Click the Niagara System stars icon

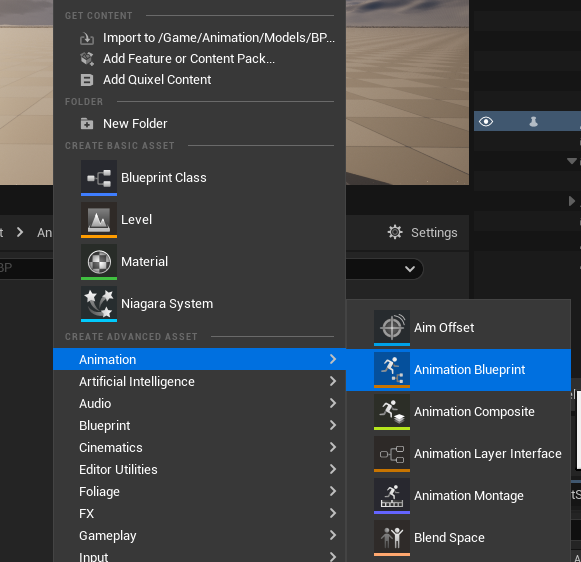[99, 303]
